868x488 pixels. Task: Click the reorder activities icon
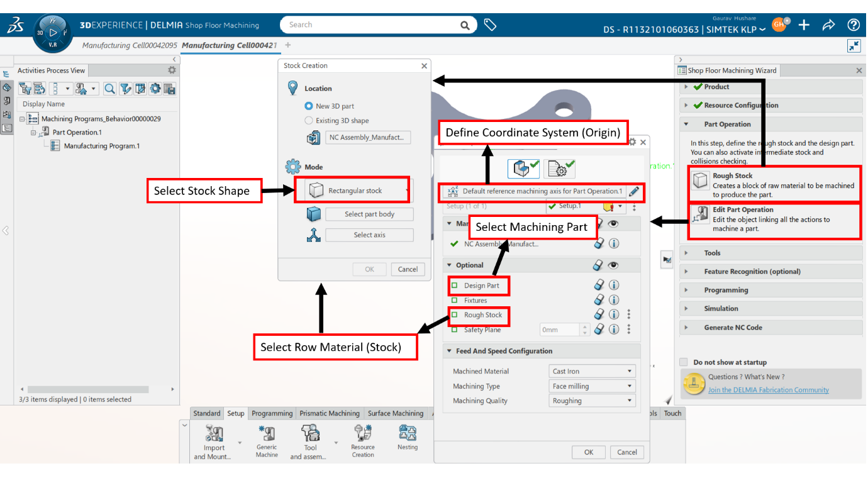tap(39, 89)
